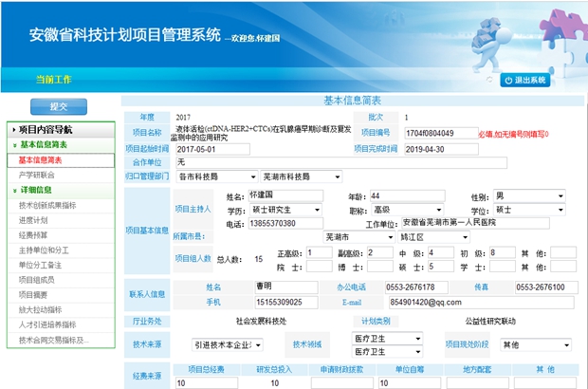Open the 学历 dropdown 硕士研究生
588x389 pixels.
285,210
